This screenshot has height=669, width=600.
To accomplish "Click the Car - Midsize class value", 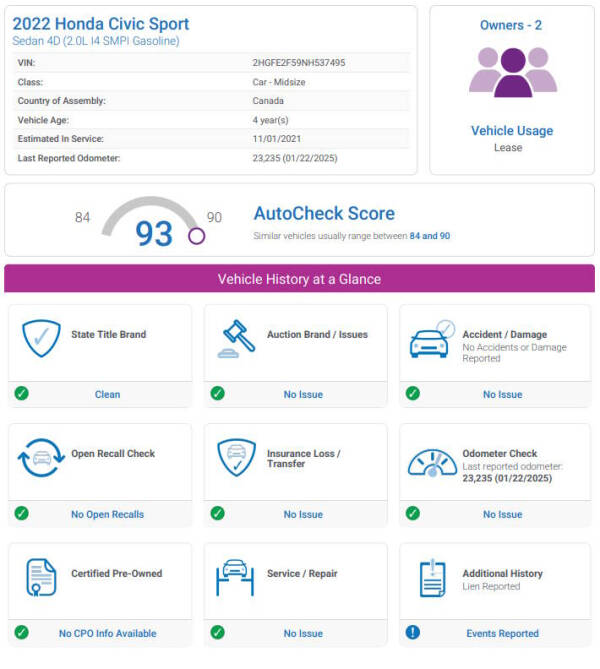I will tap(279, 82).
